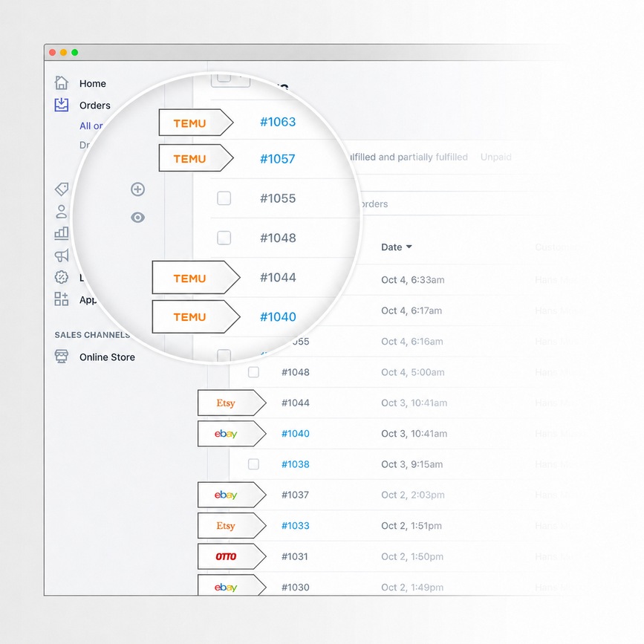644x644 pixels.
Task: Open the Discounts badge icon
Action: [x=61, y=277]
